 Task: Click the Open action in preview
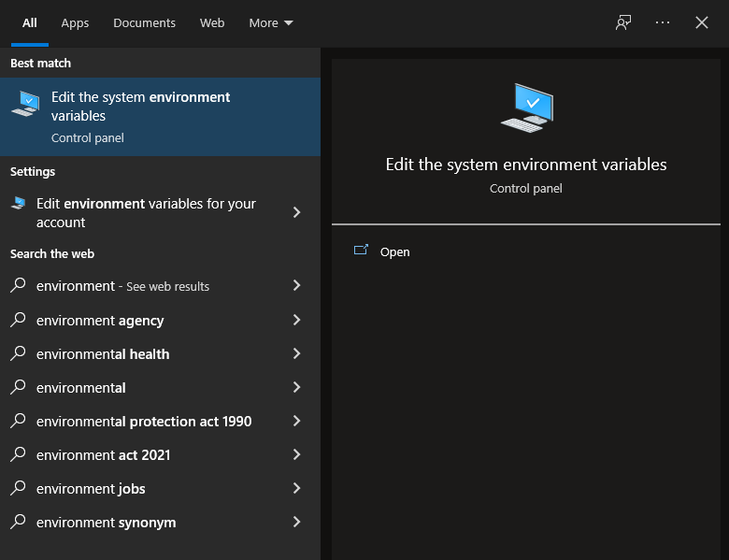click(394, 251)
